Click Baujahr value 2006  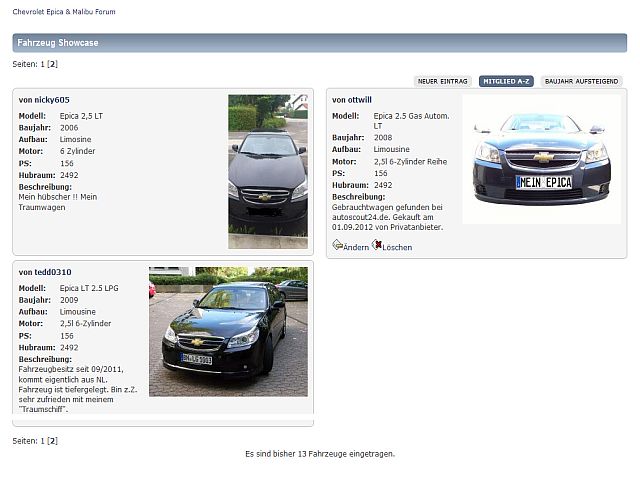(69, 128)
